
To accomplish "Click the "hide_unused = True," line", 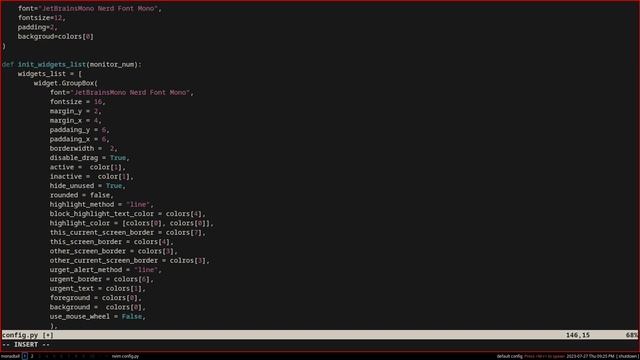I will point(88,186).
